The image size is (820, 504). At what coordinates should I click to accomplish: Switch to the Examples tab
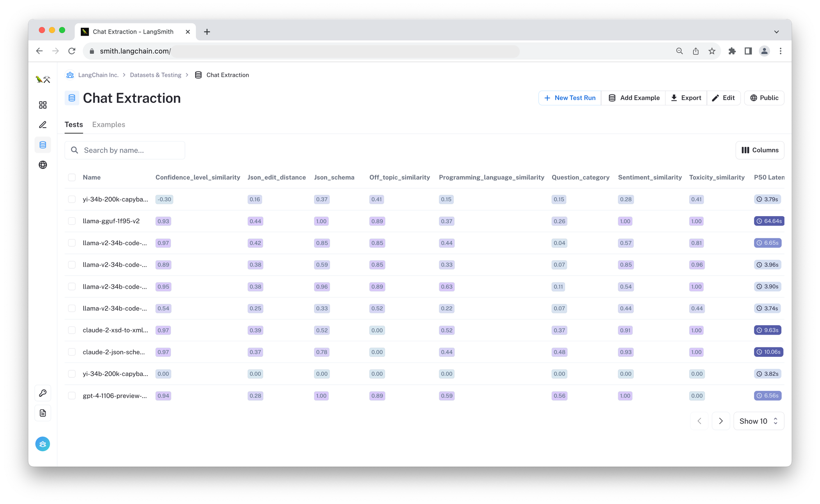(109, 125)
